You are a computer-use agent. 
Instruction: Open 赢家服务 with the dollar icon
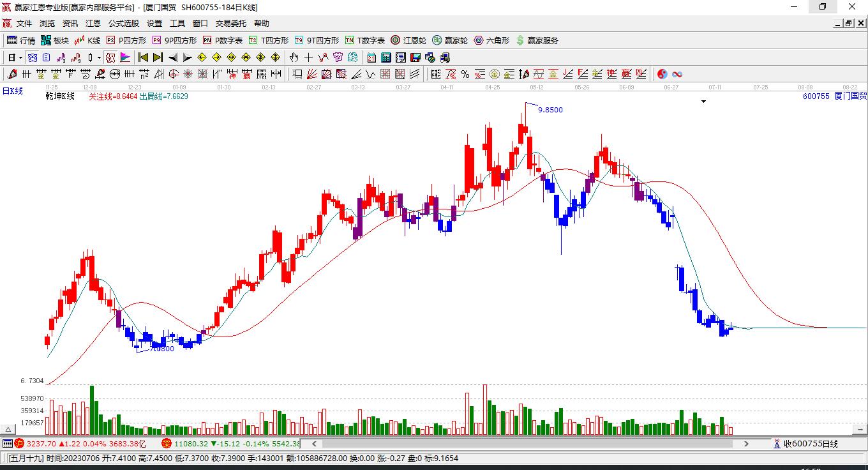[537, 40]
